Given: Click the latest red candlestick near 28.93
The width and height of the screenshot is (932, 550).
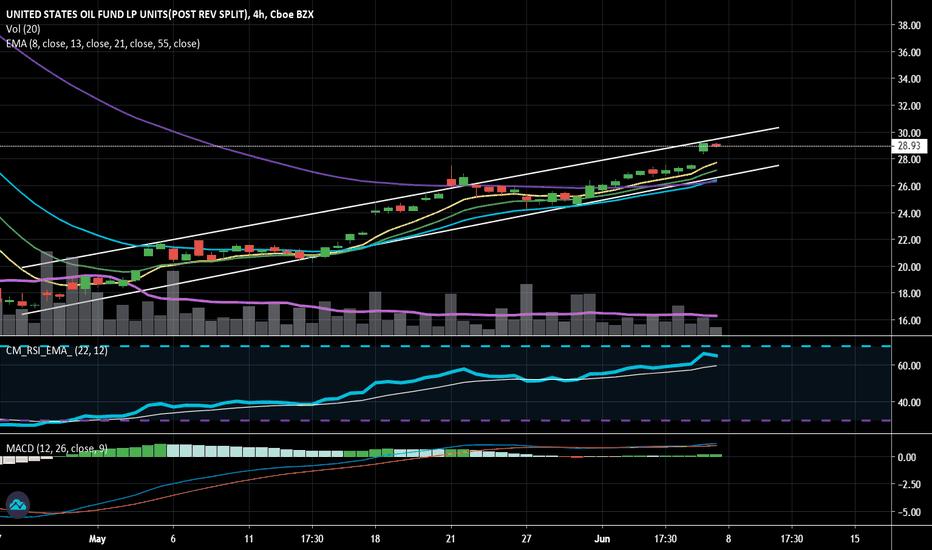Looking at the screenshot, I should coord(716,145).
